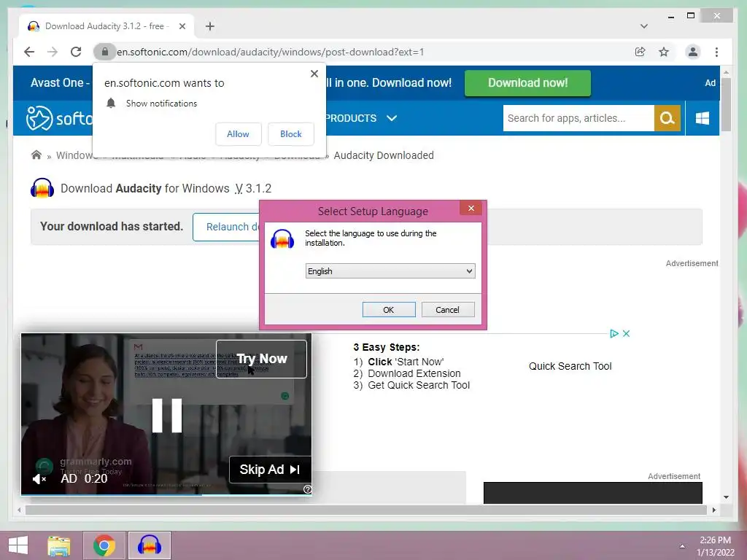
Task: Allow softonic notifications
Action: 239,134
